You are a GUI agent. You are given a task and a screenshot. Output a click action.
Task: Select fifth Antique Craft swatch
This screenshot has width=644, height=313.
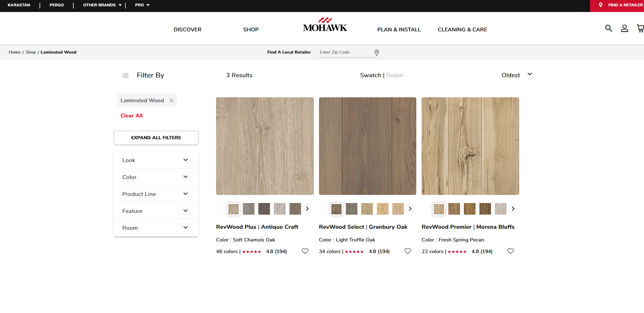tap(295, 209)
